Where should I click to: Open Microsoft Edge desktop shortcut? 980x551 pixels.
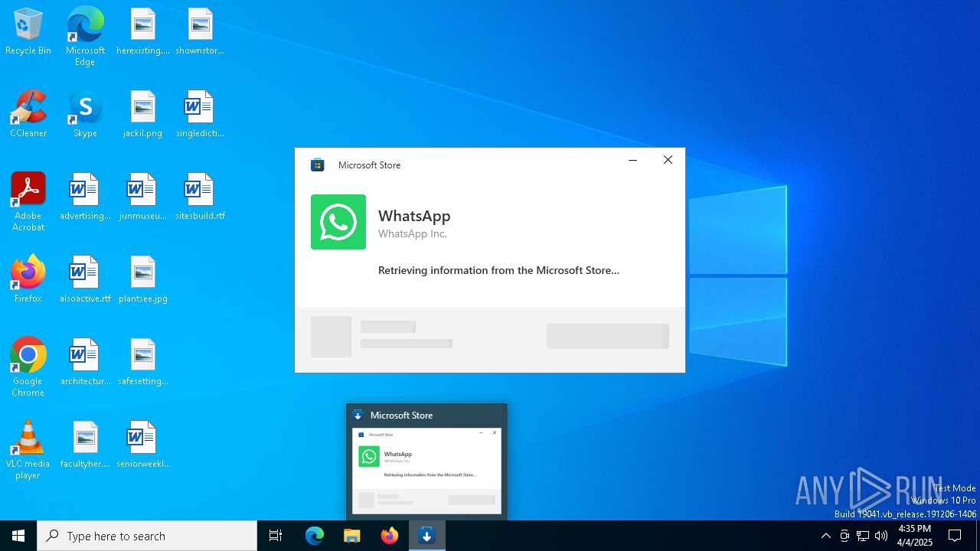tap(85, 37)
